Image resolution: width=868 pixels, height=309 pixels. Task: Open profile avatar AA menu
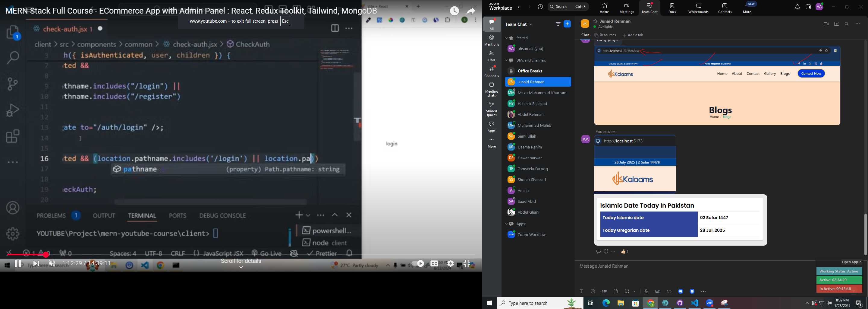(x=819, y=7)
